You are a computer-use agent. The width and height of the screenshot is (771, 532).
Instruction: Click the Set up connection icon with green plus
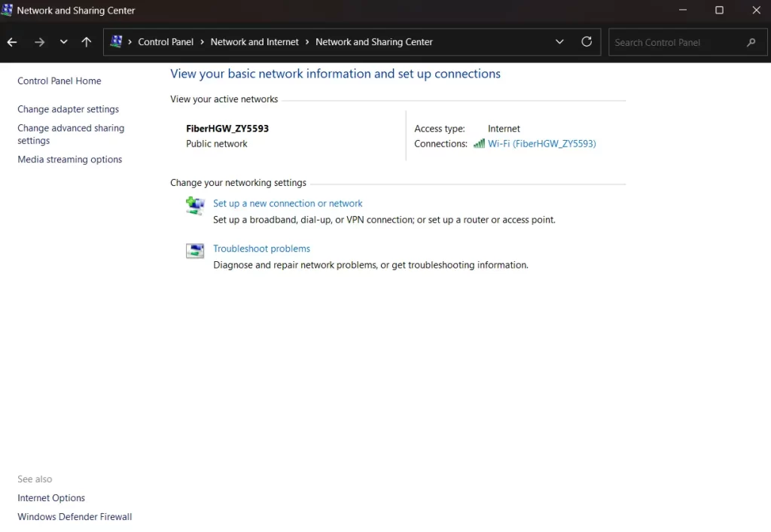[195, 204]
